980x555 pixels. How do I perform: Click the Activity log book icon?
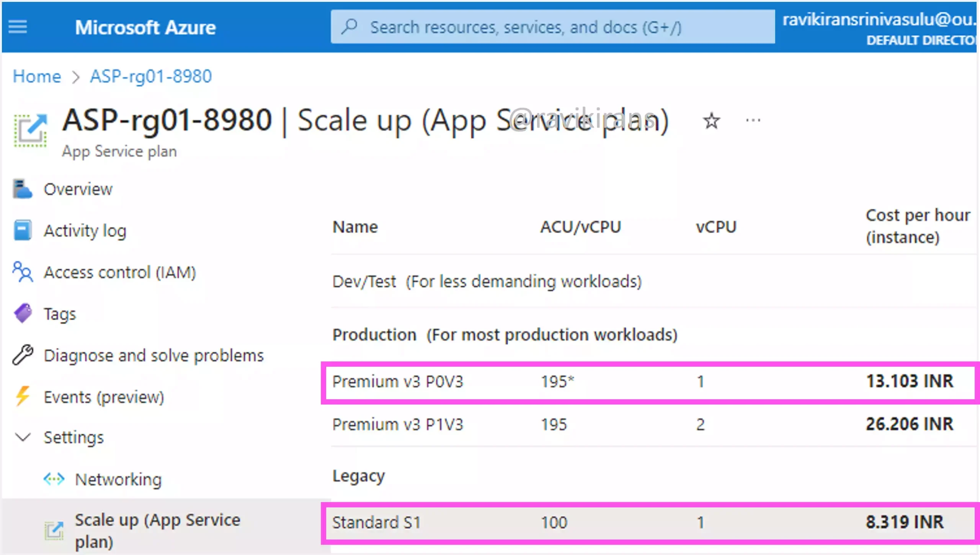point(22,230)
